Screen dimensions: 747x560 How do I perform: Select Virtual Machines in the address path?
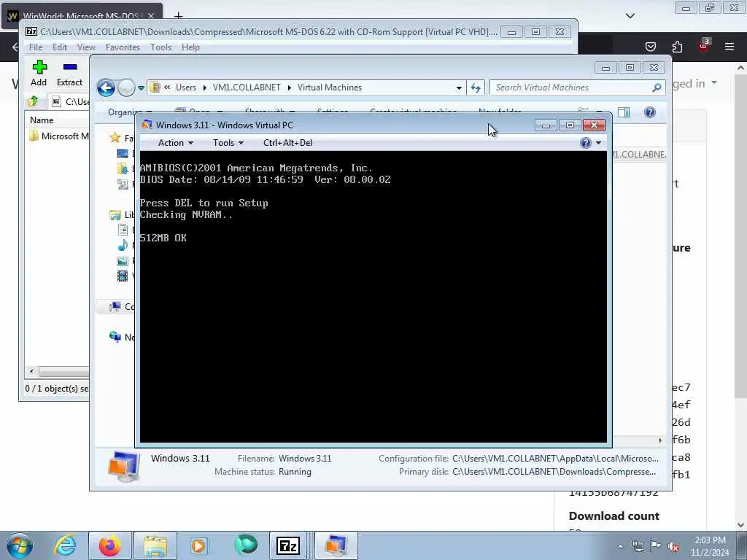[329, 87]
